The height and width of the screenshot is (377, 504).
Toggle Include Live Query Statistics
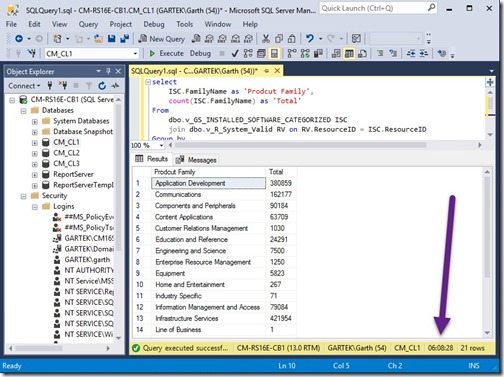(x=305, y=53)
